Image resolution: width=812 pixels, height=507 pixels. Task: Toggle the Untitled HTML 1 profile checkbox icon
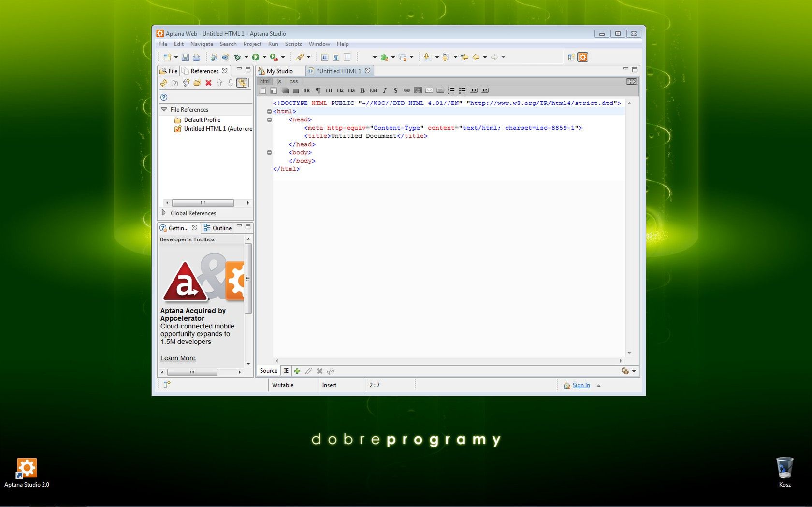coord(177,129)
